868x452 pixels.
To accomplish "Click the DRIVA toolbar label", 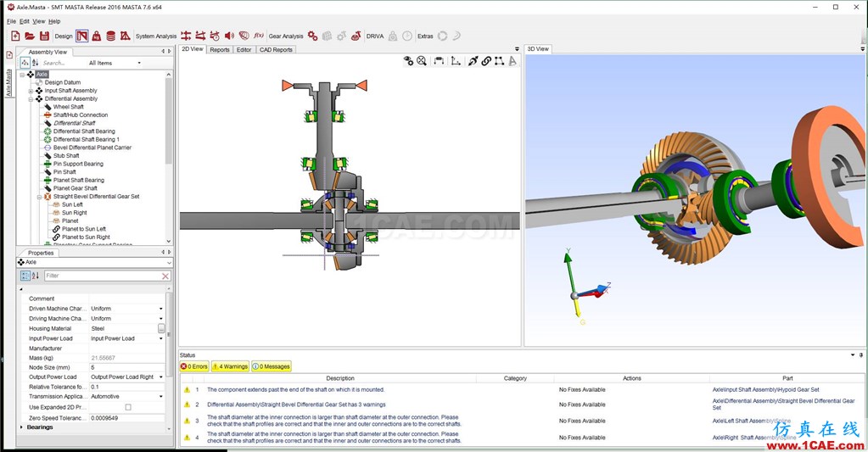I will point(375,36).
